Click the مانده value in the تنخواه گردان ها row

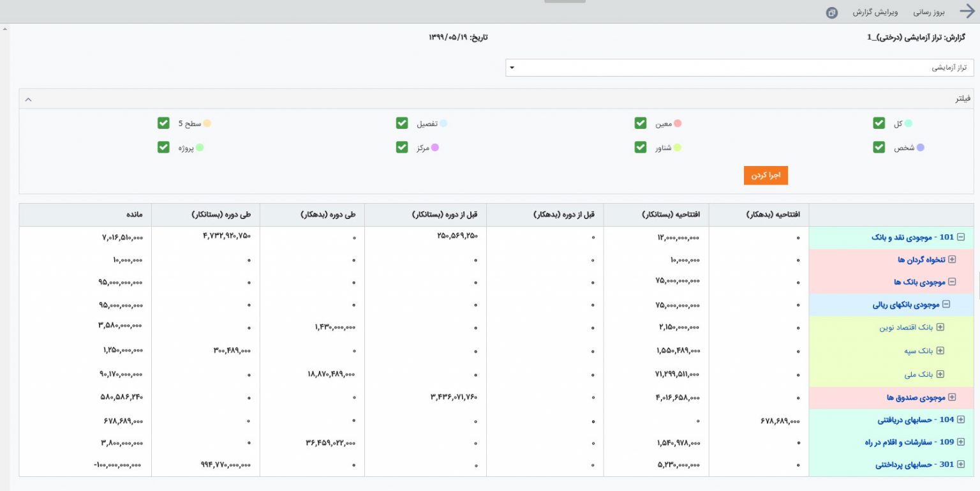click(126, 260)
